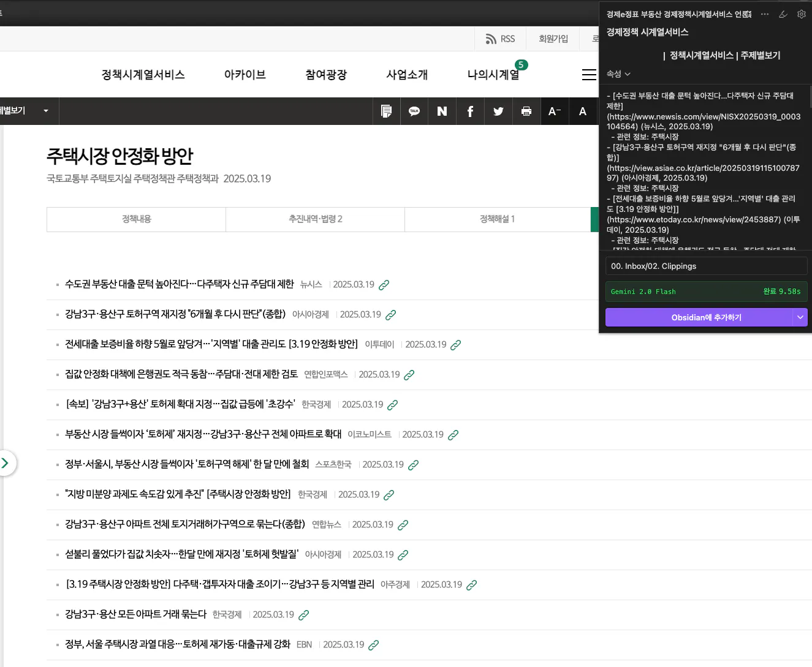Viewport: 812px width, 667px height.
Task: Click the Gemini 2.0 Flash status bar
Action: (706, 292)
